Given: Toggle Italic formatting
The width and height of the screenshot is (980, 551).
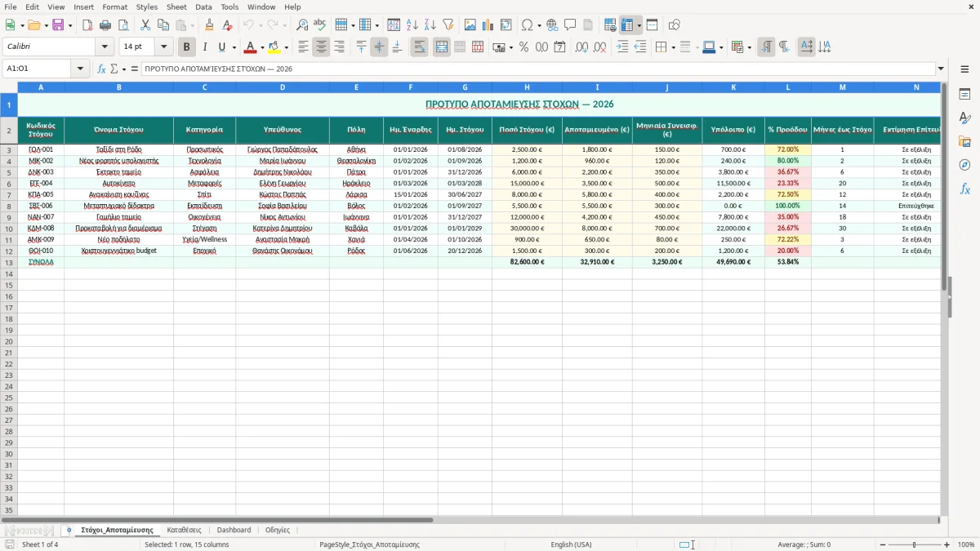Looking at the screenshot, I should click(204, 47).
